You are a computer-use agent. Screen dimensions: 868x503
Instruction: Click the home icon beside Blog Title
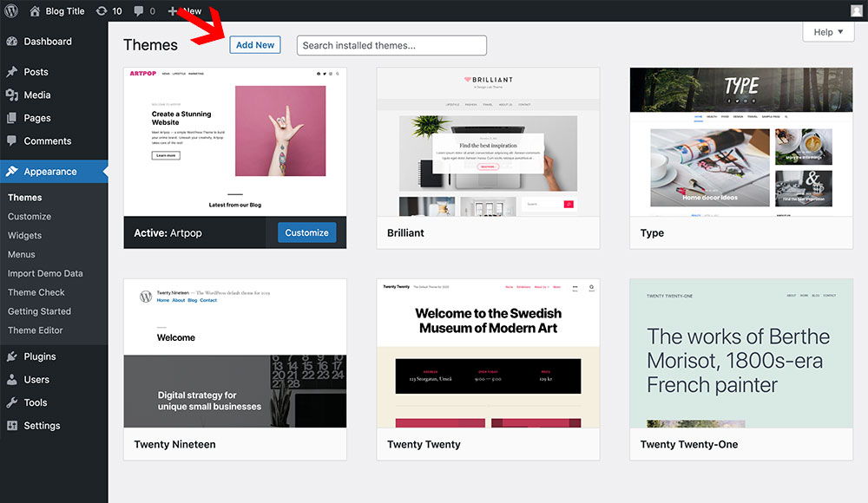[x=35, y=10]
